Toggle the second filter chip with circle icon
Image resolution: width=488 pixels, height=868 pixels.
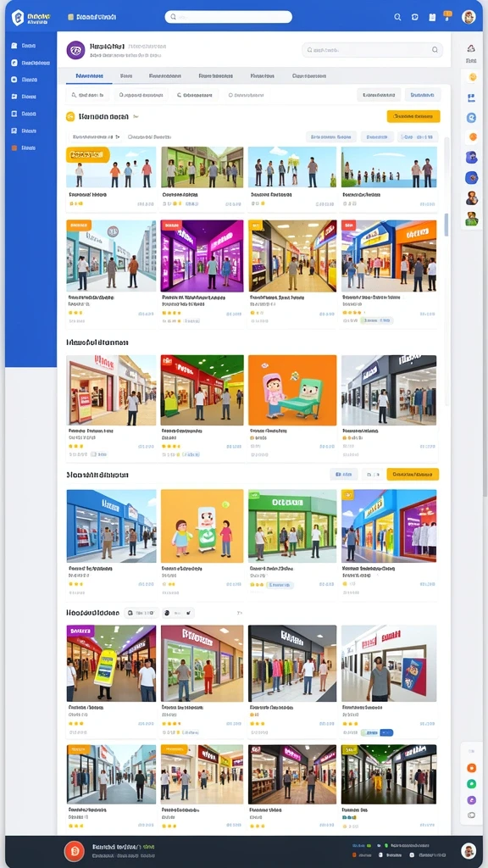tap(143, 95)
